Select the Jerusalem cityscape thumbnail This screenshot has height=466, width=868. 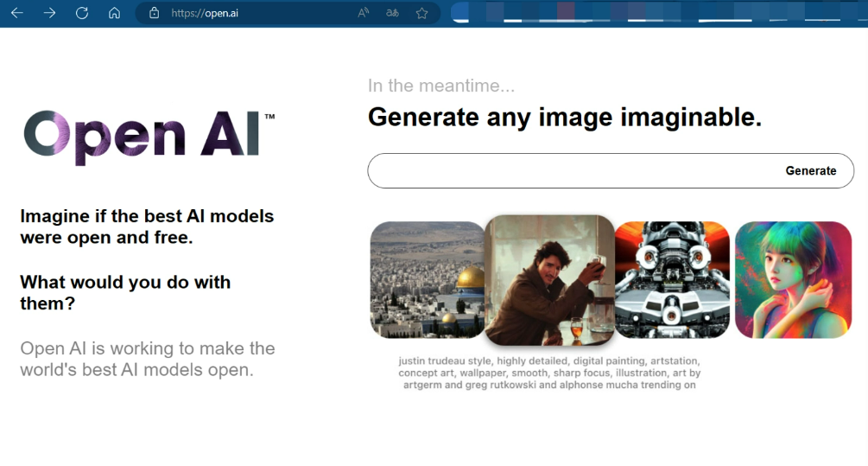tap(428, 280)
